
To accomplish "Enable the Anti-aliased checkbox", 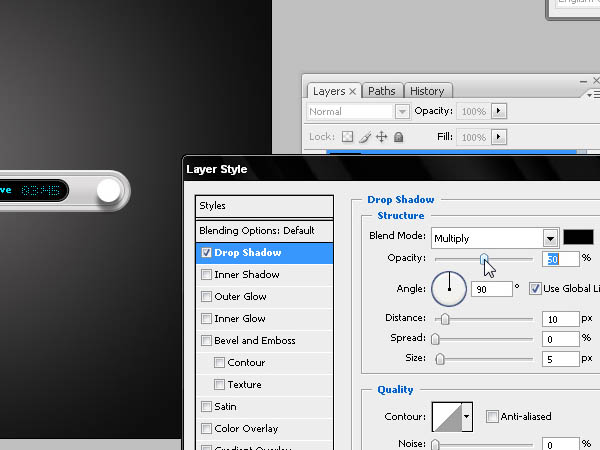I will coord(492,416).
